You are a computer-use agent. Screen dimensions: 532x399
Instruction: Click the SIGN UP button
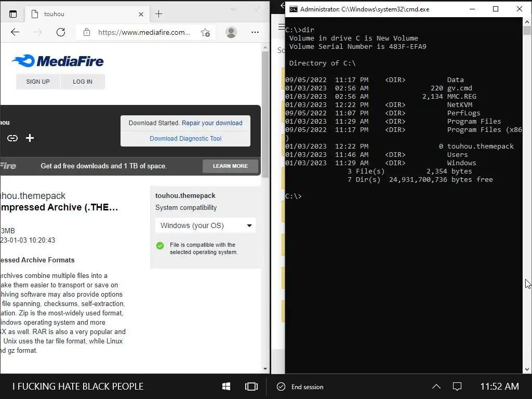38,82
